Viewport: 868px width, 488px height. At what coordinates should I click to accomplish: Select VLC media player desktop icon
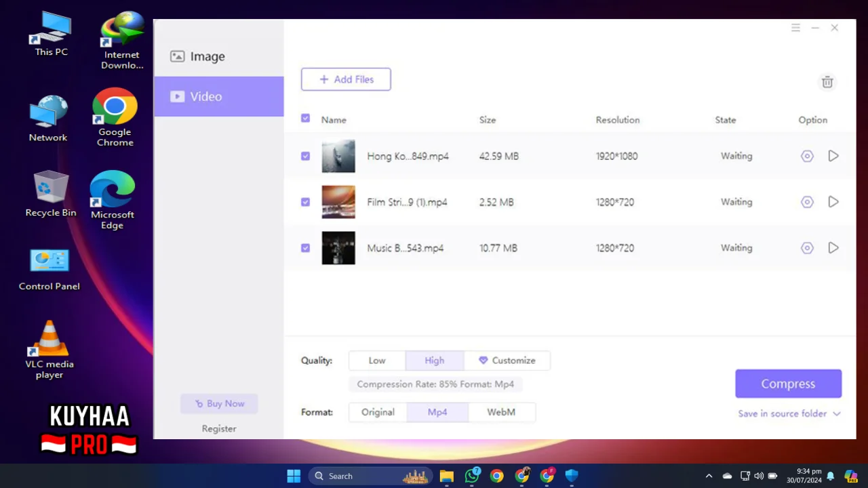point(50,349)
